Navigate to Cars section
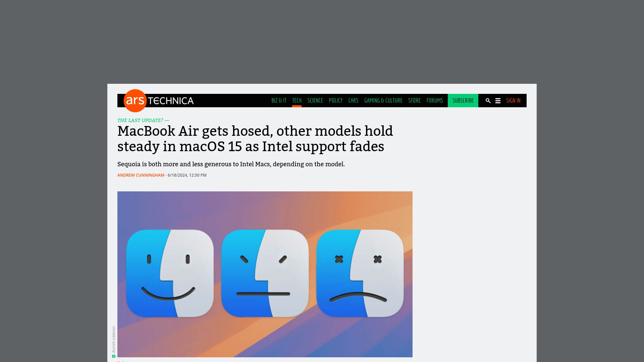 [x=353, y=101]
